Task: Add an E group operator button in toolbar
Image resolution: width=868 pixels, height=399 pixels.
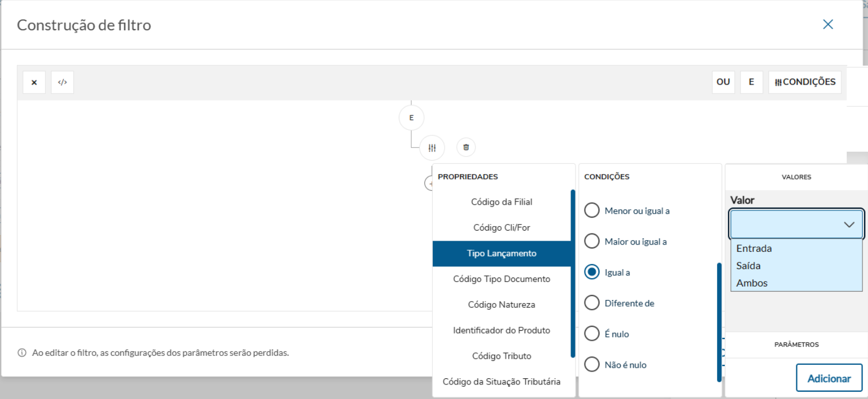Action: click(x=752, y=82)
